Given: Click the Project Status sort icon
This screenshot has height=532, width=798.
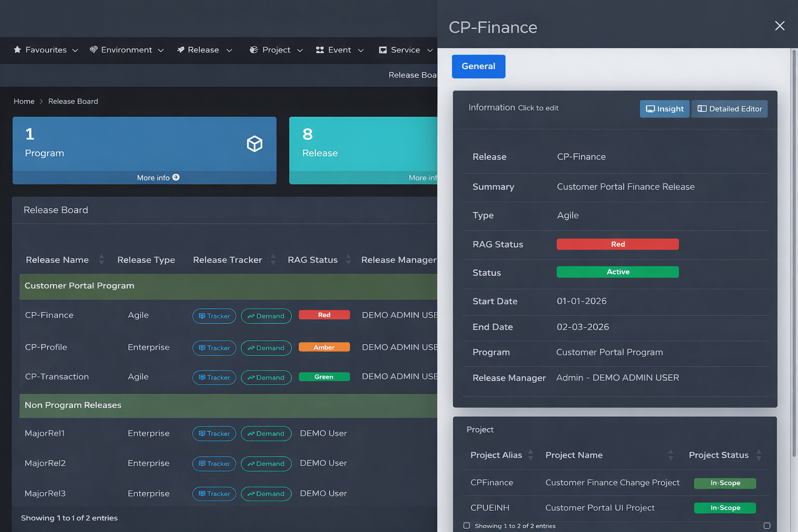Looking at the screenshot, I should click(x=759, y=455).
